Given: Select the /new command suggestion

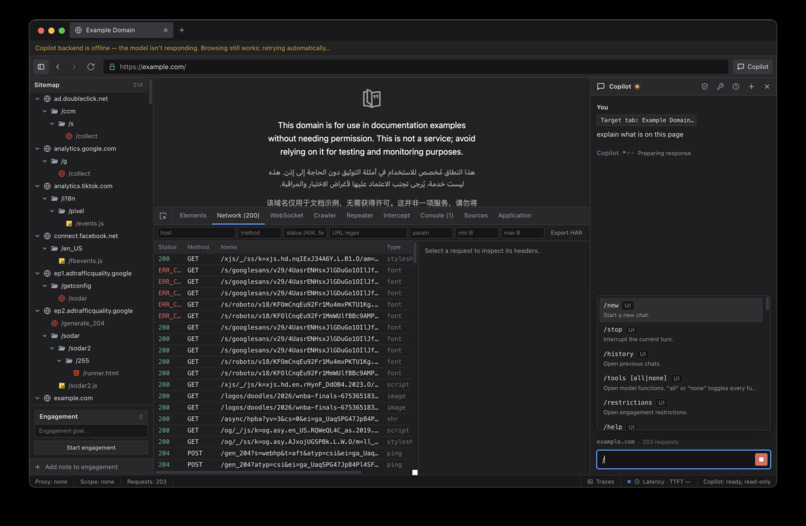Looking at the screenshot, I should pos(681,310).
